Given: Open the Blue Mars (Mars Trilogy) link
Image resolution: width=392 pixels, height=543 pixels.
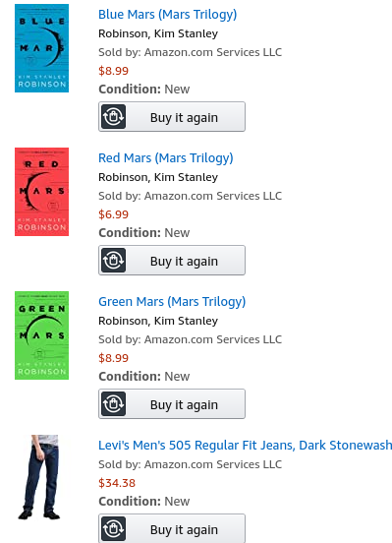Looking at the screenshot, I should pyautogui.click(x=167, y=15).
